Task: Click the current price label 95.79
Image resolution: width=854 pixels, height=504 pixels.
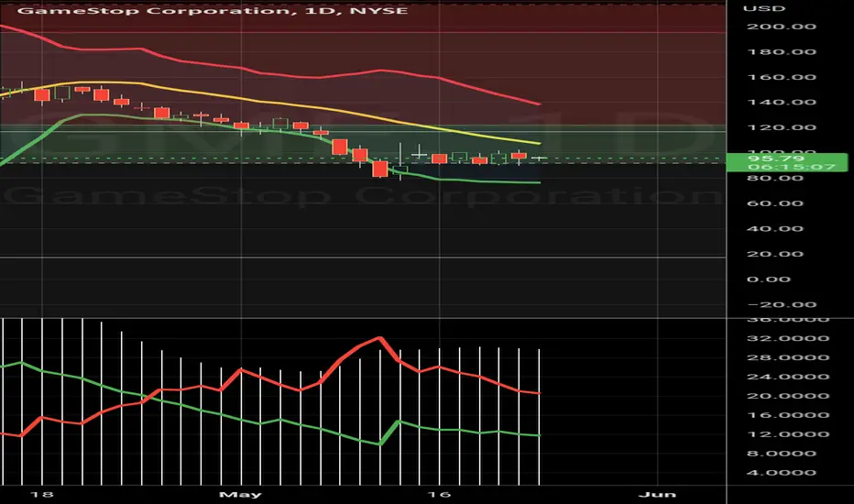Action: (x=776, y=159)
